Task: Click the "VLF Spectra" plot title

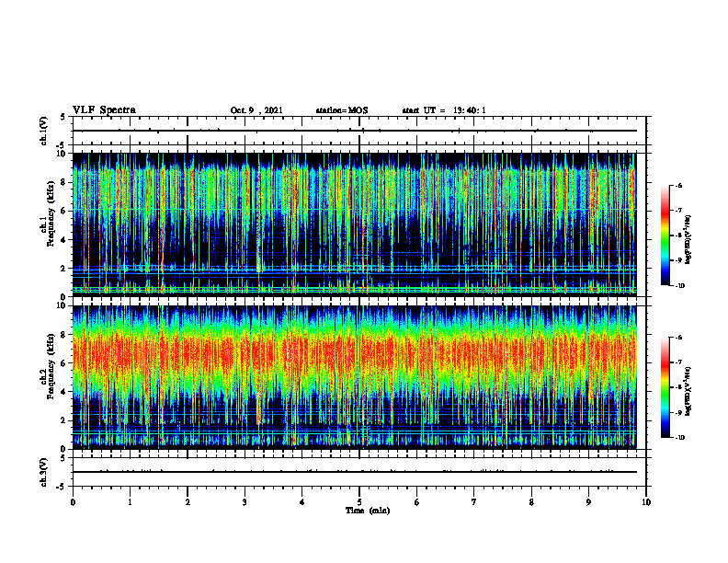Action: pyautogui.click(x=104, y=110)
